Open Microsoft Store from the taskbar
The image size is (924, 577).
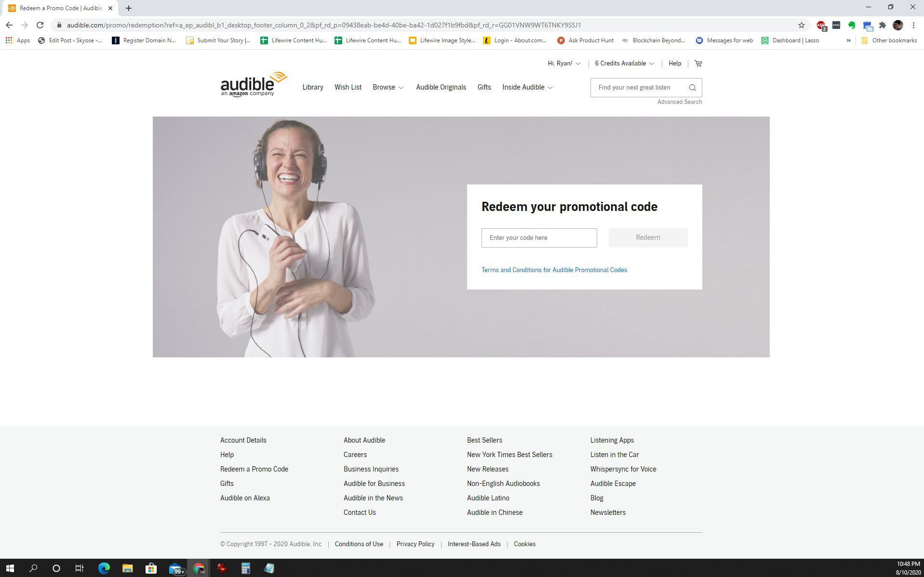pyautogui.click(x=151, y=568)
